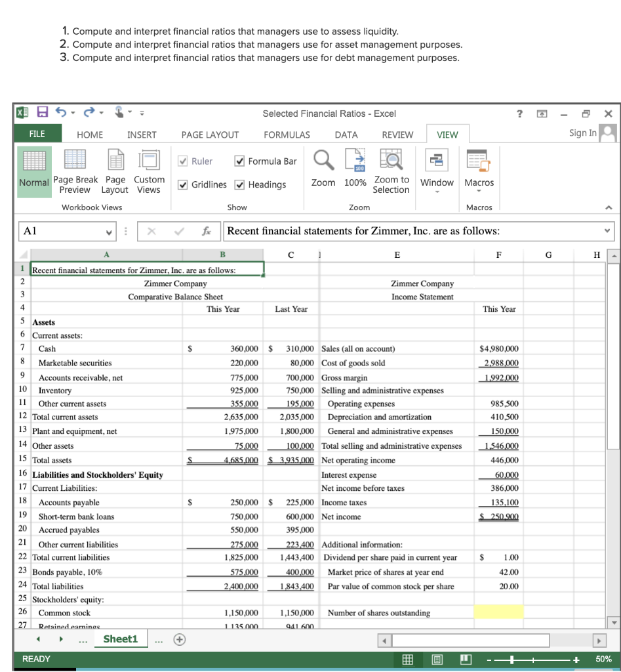The image size is (621, 672).
Task: Open the Undo history dropdown arrow
Action: click(73, 113)
